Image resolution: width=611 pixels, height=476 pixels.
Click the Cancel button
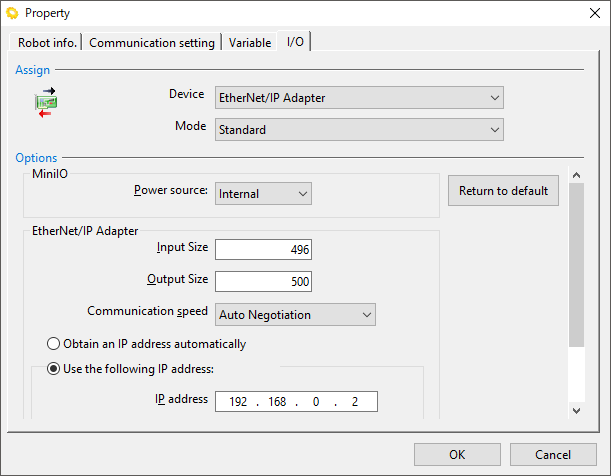[552, 454]
